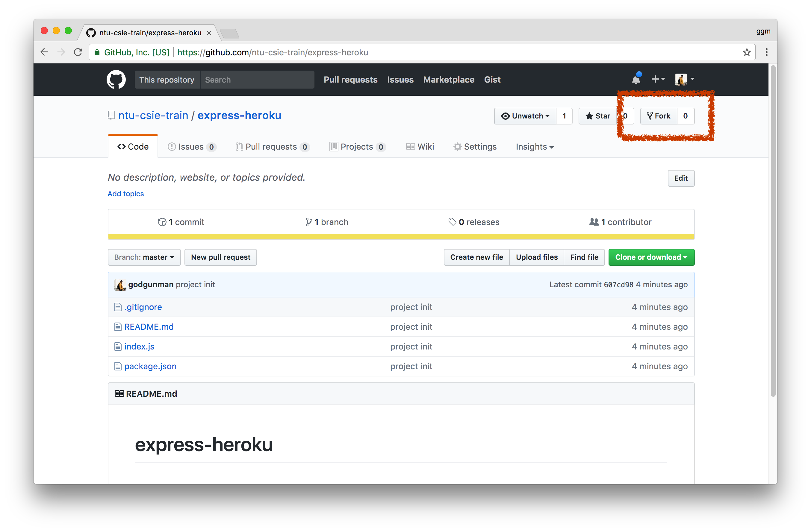The image size is (811, 532).
Task: Open the Wiki tab
Action: click(x=420, y=147)
